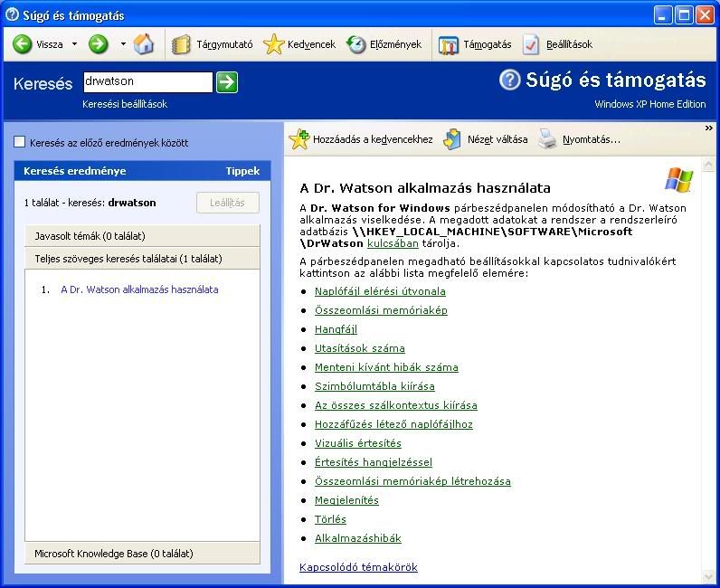Click the green Back (Vissza) arrow icon
This screenshot has height=588, width=720.
click(23, 44)
